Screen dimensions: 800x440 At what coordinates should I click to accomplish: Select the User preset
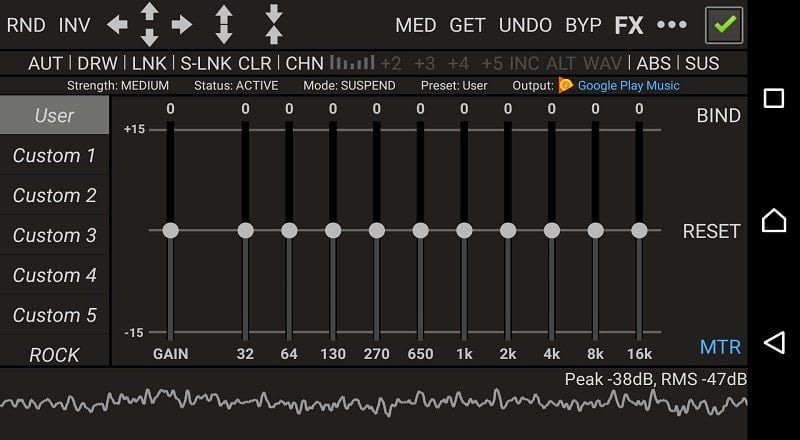point(54,115)
